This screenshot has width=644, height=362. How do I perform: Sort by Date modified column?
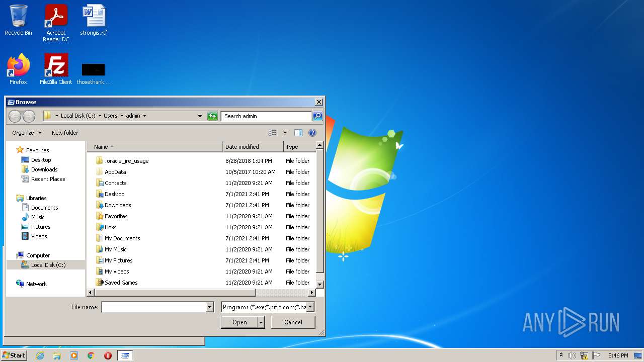point(253,147)
